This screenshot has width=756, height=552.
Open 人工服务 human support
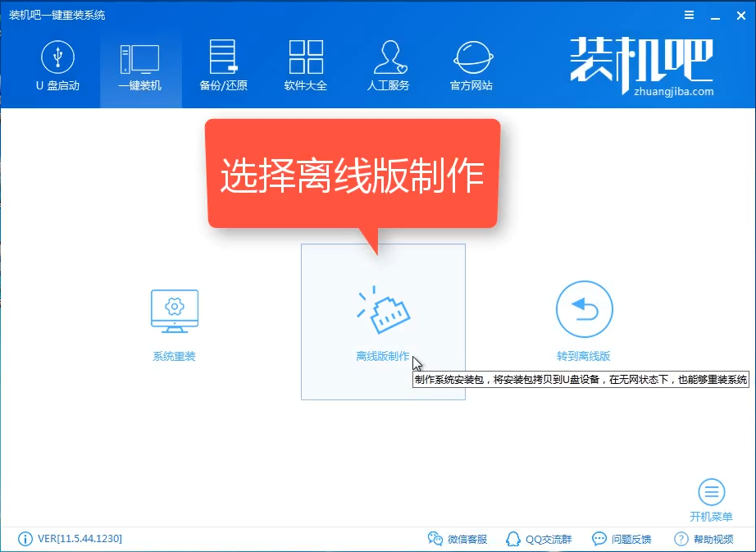click(388, 66)
